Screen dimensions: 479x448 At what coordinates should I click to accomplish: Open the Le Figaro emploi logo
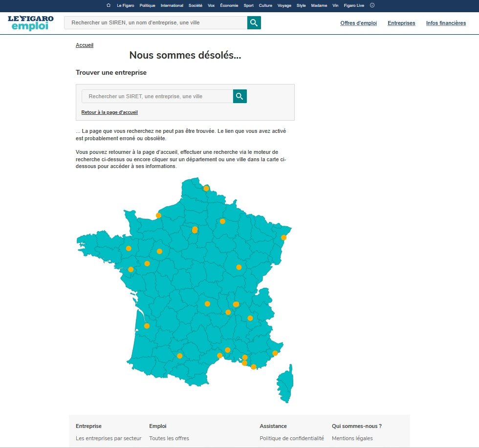click(30, 23)
